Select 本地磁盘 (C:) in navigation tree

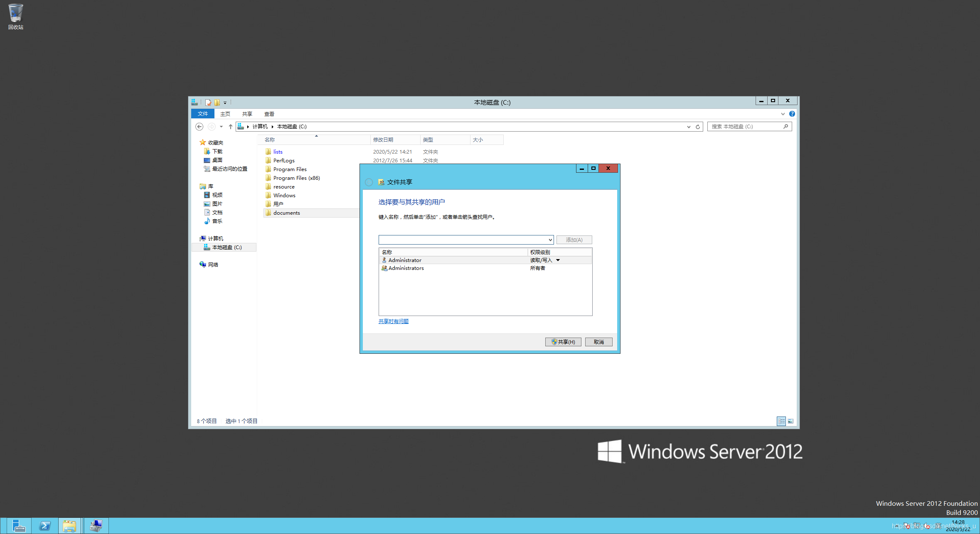click(x=227, y=247)
